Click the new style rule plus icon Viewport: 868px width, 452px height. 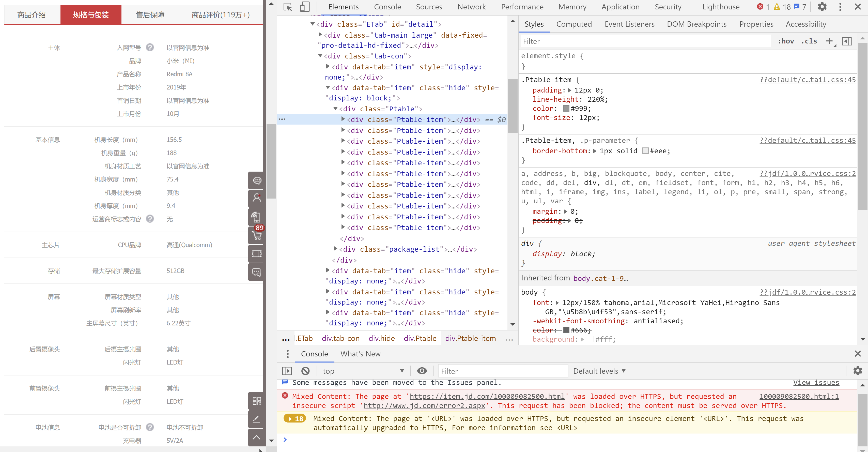829,41
